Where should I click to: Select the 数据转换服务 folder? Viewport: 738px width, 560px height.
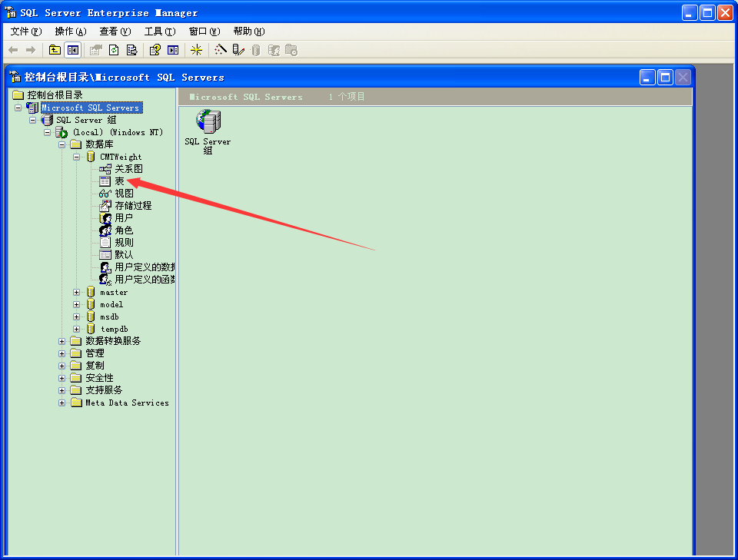[x=113, y=341]
